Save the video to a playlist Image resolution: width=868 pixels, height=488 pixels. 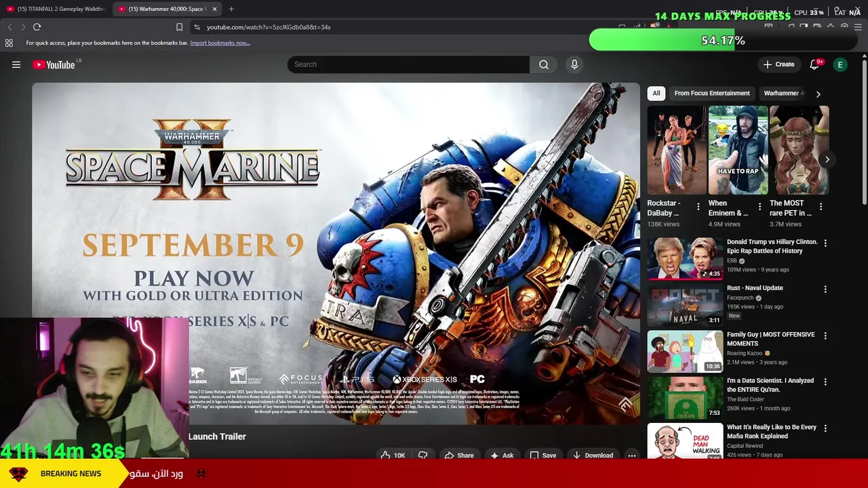(x=542, y=455)
